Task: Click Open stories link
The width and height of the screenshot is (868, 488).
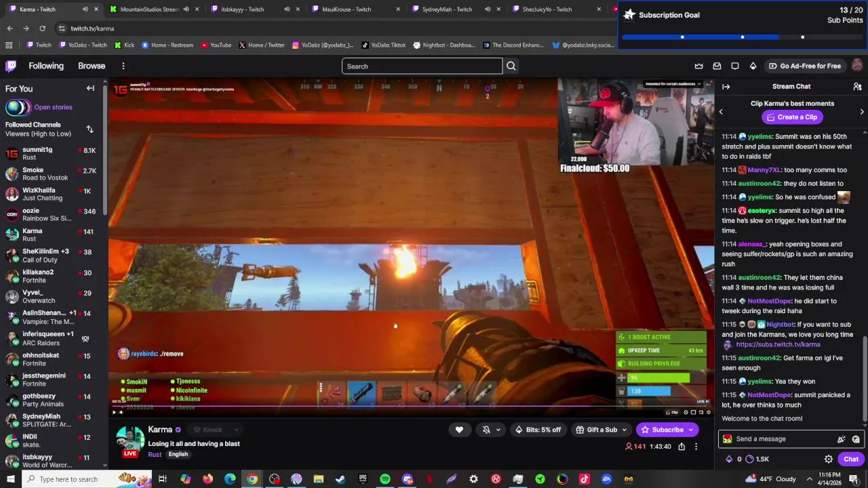Action: point(53,107)
